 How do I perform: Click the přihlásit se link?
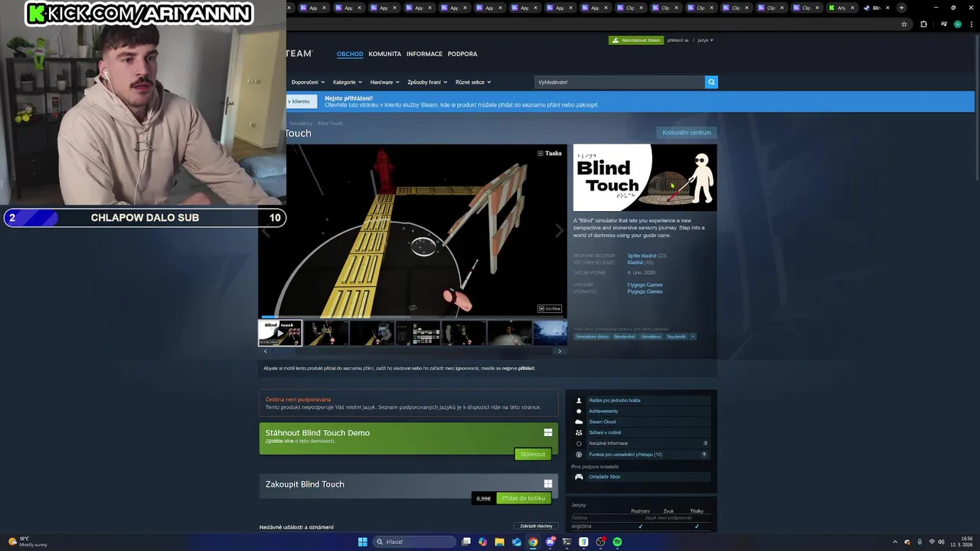678,40
